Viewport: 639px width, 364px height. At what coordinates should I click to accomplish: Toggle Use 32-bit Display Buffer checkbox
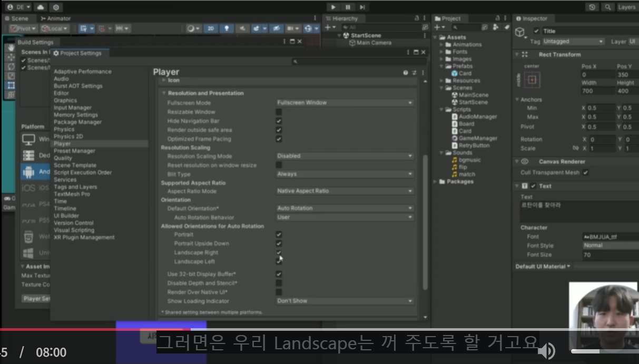279,274
